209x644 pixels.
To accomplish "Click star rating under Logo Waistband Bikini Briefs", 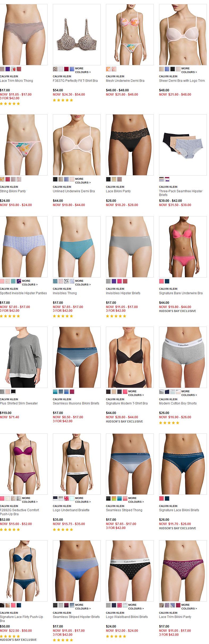I will 116,636.
